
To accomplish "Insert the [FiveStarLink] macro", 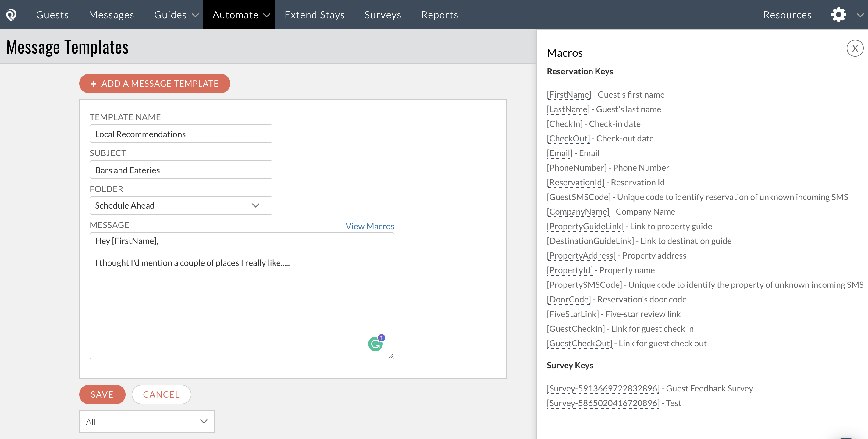I will [572, 314].
